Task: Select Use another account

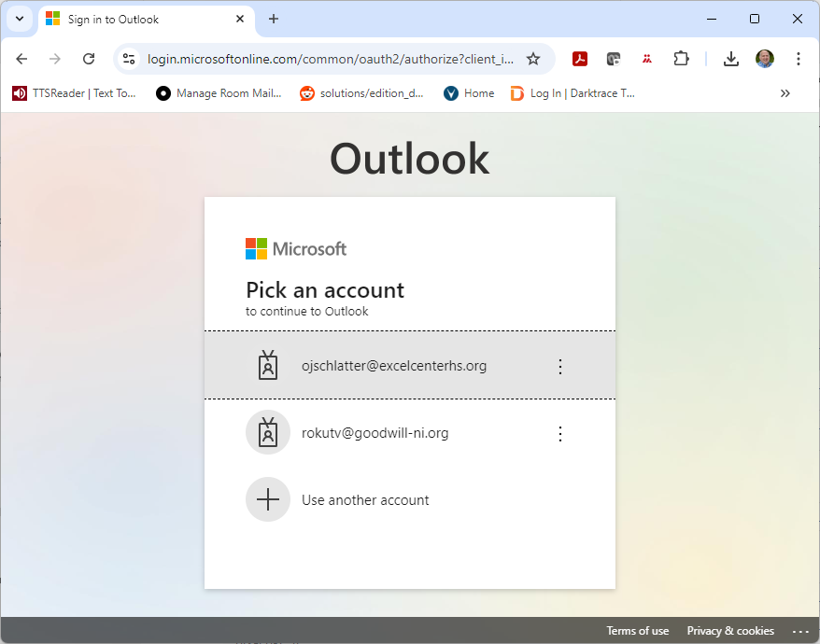Action: (409, 499)
